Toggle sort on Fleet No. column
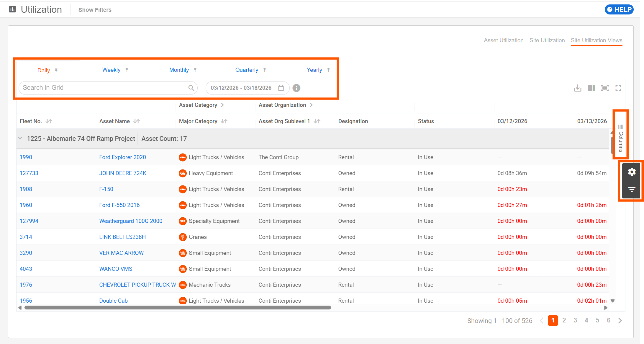The width and height of the screenshot is (644, 344). 49,121
